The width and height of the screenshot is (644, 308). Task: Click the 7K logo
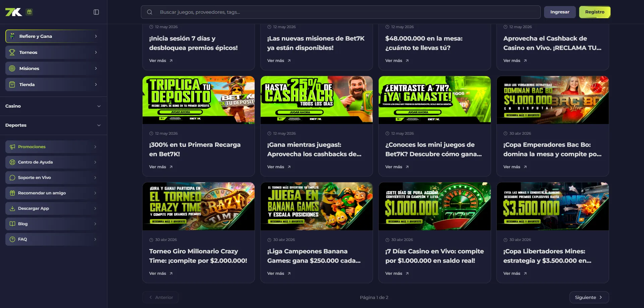(13, 12)
